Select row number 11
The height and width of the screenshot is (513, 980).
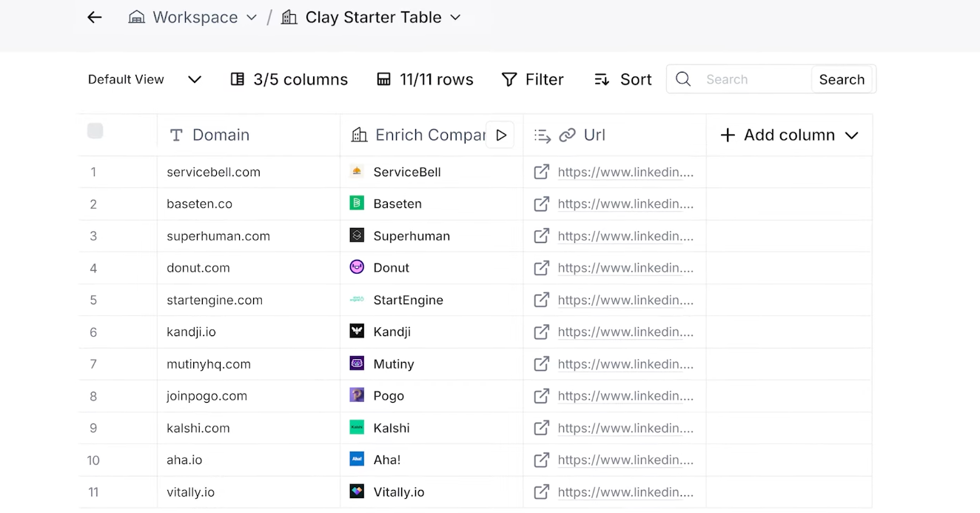tap(93, 492)
